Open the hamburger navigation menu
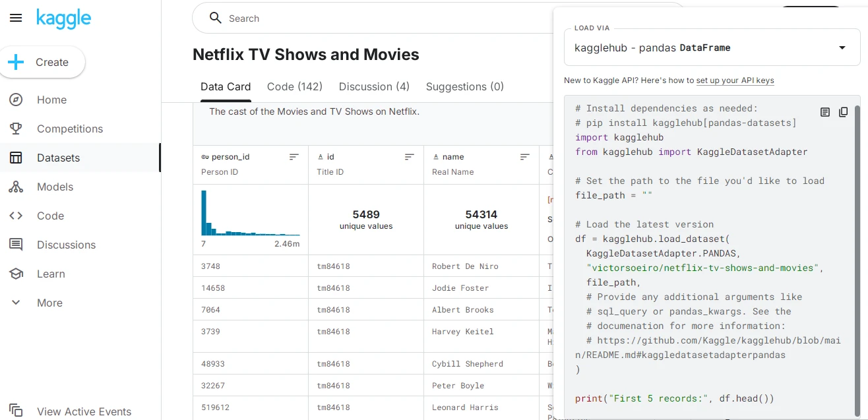The image size is (868, 420). (16, 18)
